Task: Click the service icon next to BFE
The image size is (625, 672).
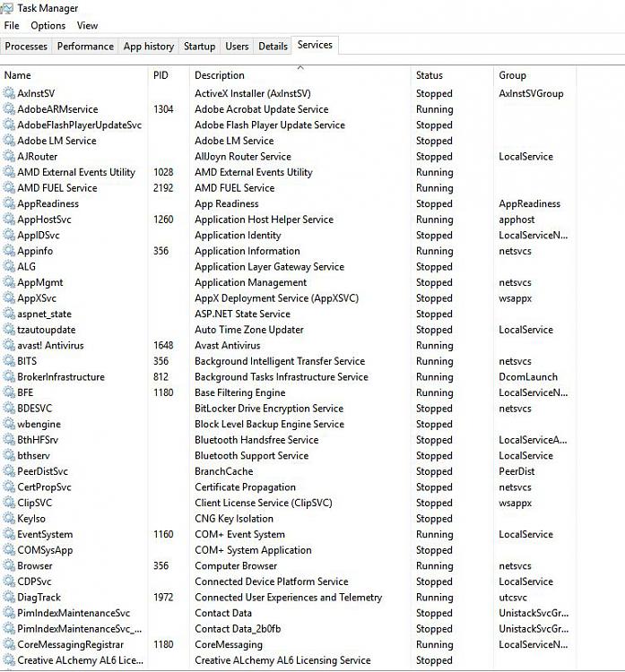Action: click(9, 392)
